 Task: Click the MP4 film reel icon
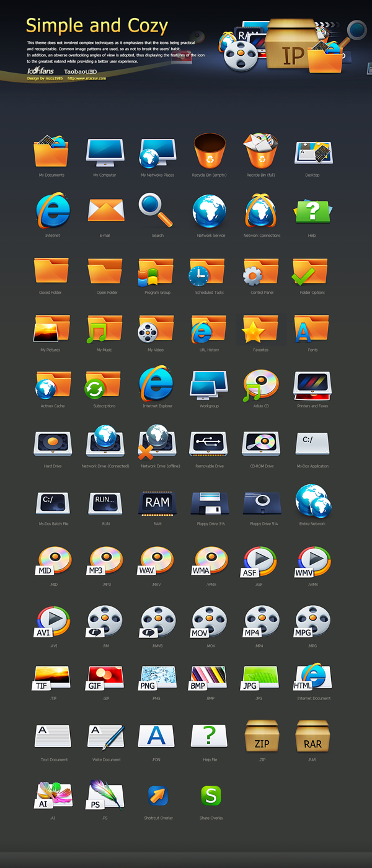pyautogui.click(x=260, y=622)
